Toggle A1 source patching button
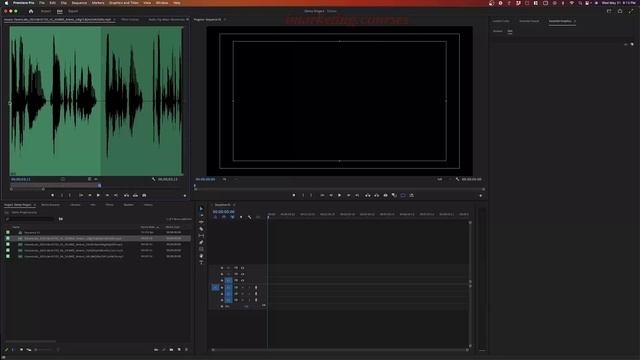The image size is (640, 360). pyautogui.click(x=215, y=288)
